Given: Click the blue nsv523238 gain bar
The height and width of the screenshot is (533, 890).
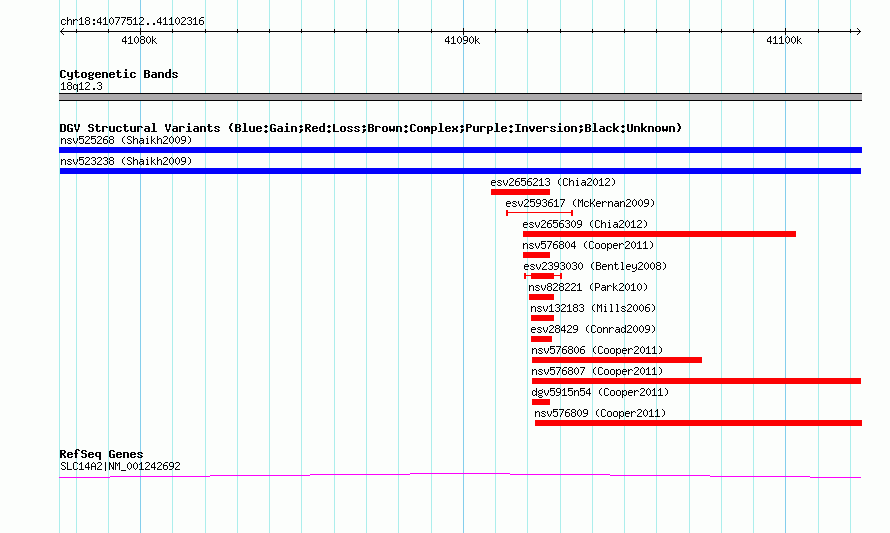Looking at the screenshot, I should click(460, 171).
